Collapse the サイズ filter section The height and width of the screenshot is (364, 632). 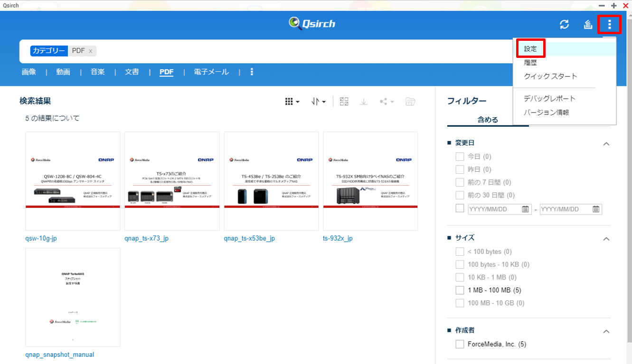(606, 239)
